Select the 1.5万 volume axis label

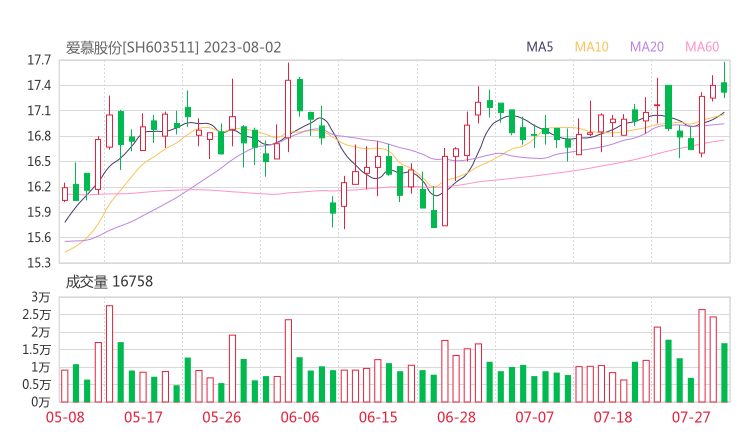point(36,350)
